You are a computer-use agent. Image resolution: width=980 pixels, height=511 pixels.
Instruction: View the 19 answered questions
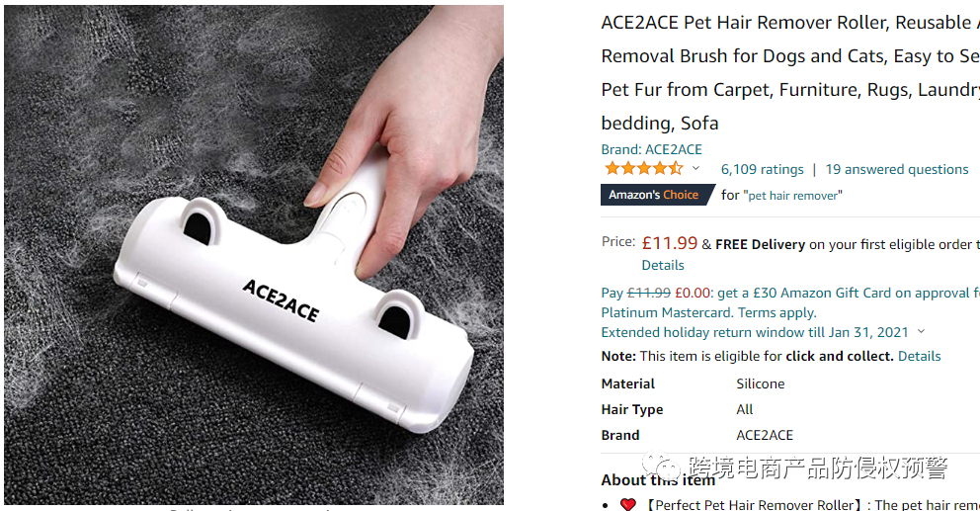click(x=897, y=169)
